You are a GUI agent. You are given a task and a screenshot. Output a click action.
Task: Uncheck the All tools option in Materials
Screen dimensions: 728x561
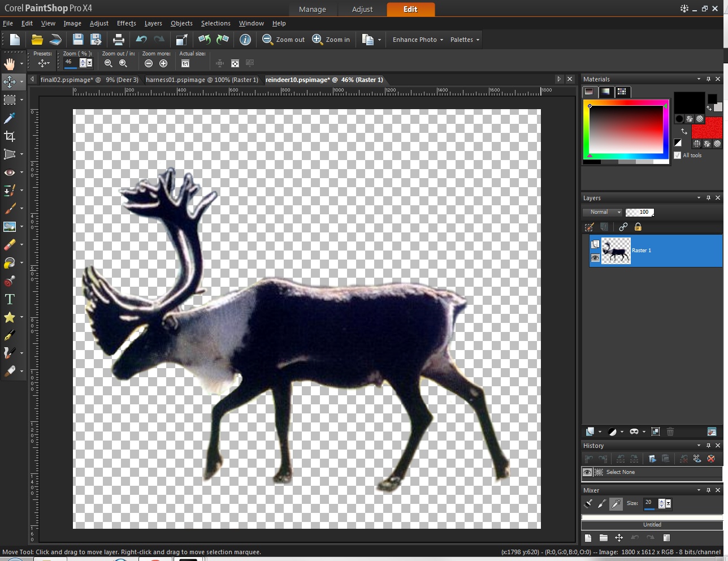[x=678, y=155]
